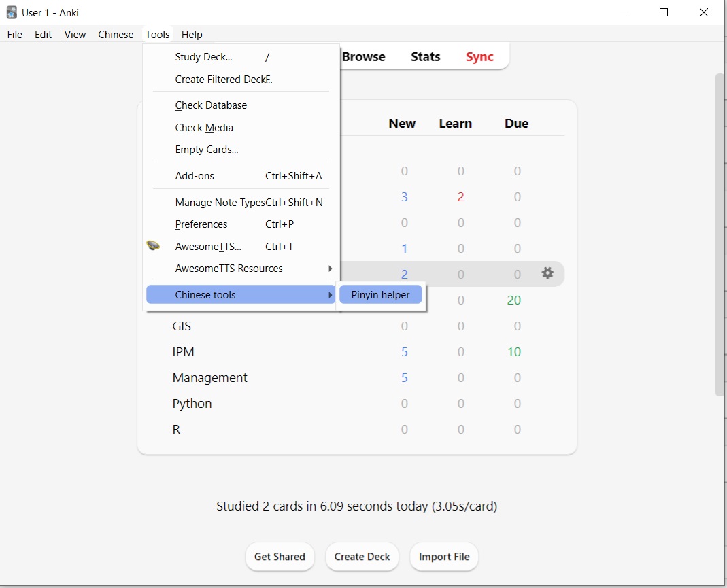This screenshot has width=727, height=588.
Task: Click IPM's due count 10
Action: click(x=513, y=352)
